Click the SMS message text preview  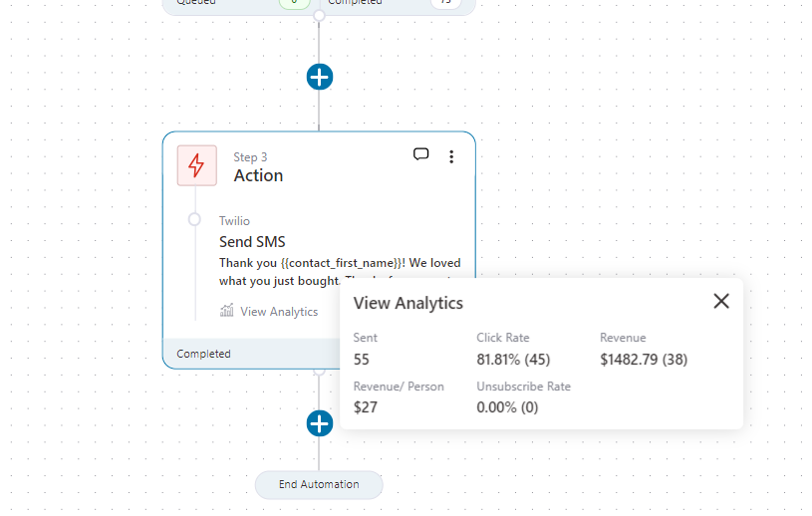tap(340, 272)
